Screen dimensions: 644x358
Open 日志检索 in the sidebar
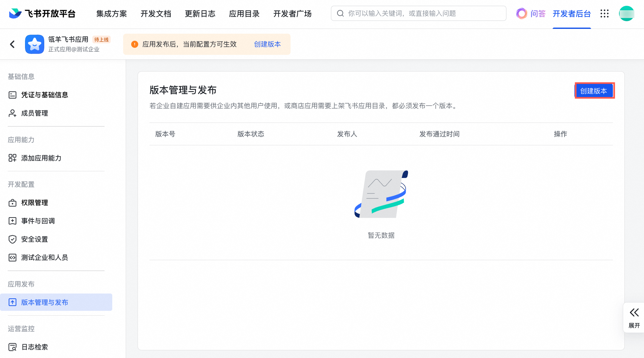(x=35, y=347)
